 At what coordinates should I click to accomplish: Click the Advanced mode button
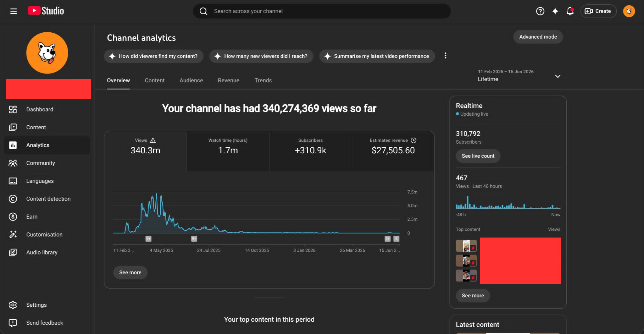tap(538, 37)
